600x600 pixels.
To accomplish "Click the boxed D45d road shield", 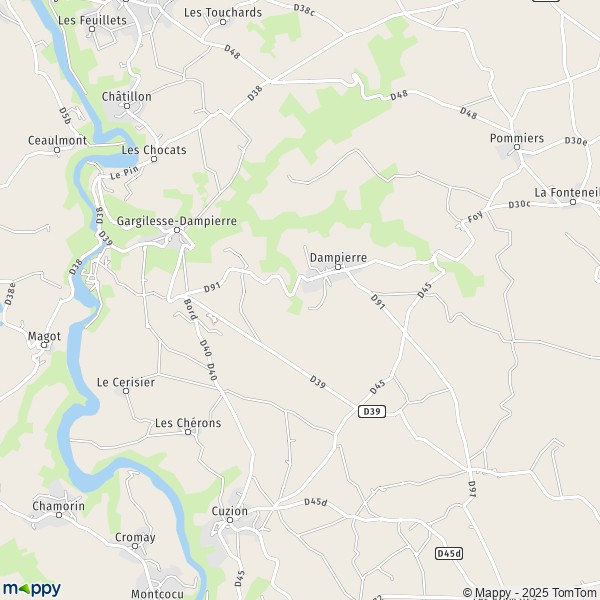I will [x=449, y=553].
